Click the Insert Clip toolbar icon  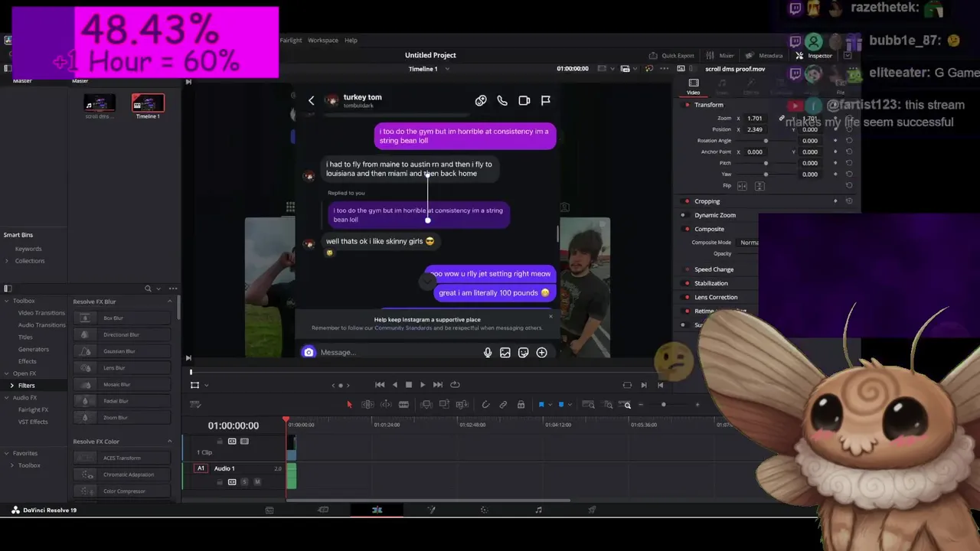point(426,405)
